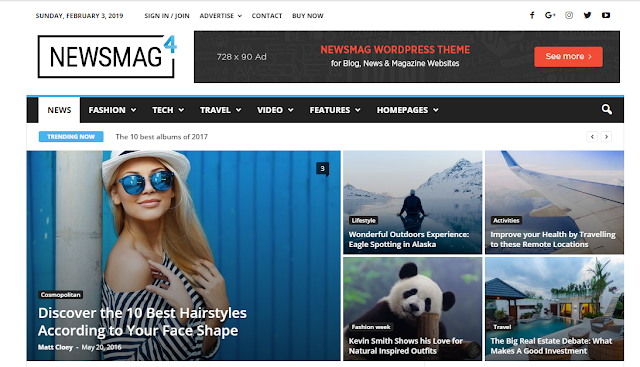The width and height of the screenshot is (640, 367).
Task: Show next trending story arrow
Action: click(x=607, y=137)
